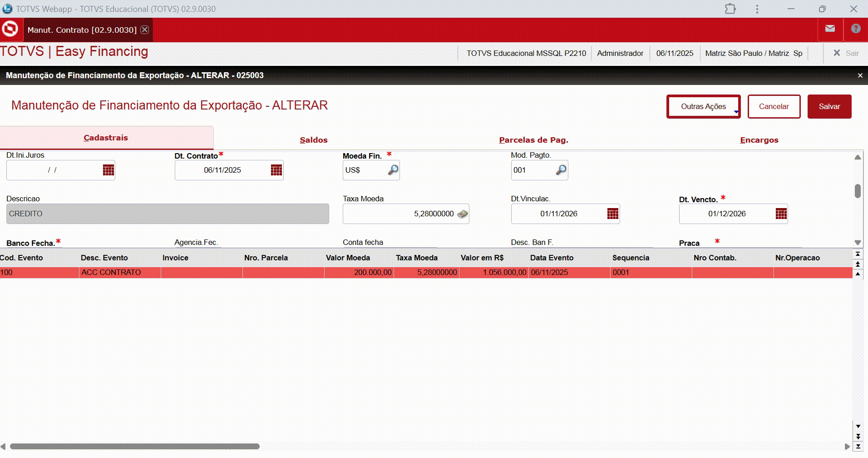Click horizontal scrollbar right arrow
This screenshot has height=458, width=868.
847,447
